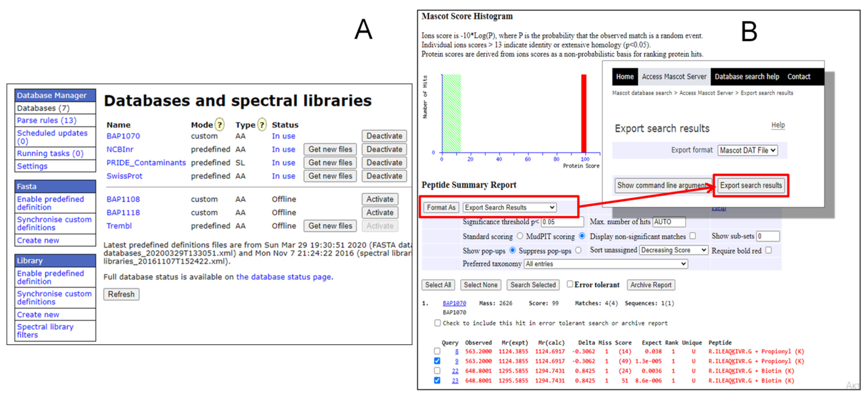Deactivate the NCBInr database
The width and height of the screenshot is (868, 399).
coord(384,149)
